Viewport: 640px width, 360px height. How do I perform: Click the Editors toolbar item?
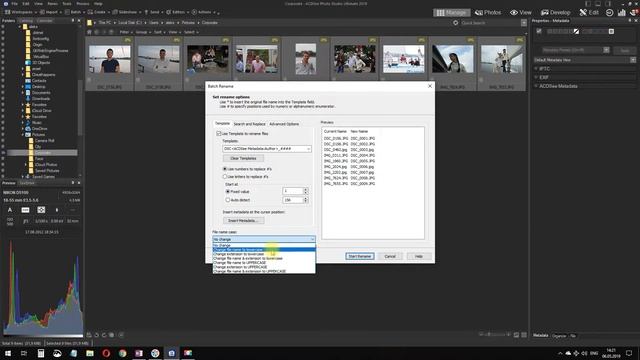point(178,12)
